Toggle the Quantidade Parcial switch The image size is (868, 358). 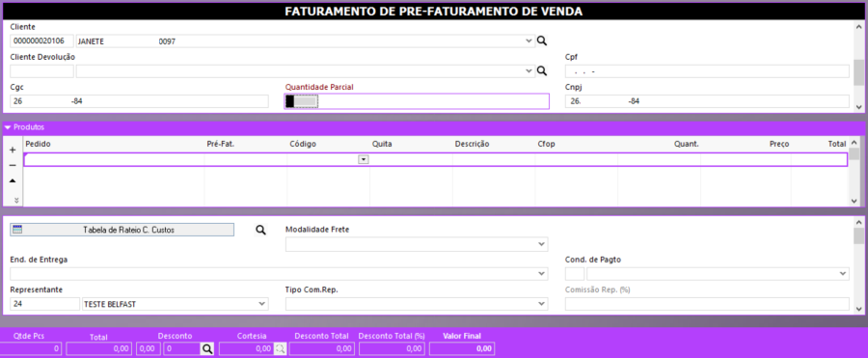point(302,101)
